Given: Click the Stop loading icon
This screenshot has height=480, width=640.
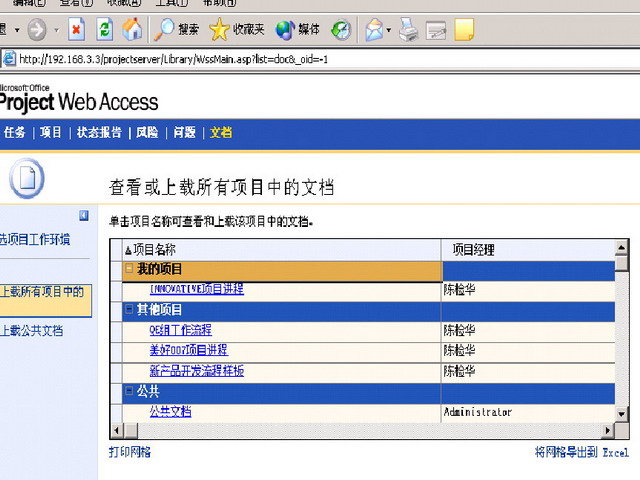Looking at the screenshot, I should [x=76, y=30].
